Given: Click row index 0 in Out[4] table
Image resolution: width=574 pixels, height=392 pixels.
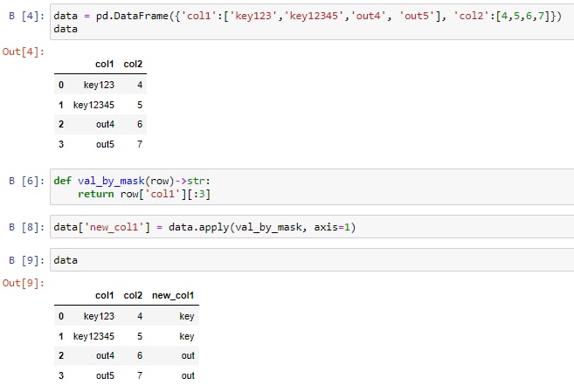Looking at the screenshot, I should (x=61, y=85).
